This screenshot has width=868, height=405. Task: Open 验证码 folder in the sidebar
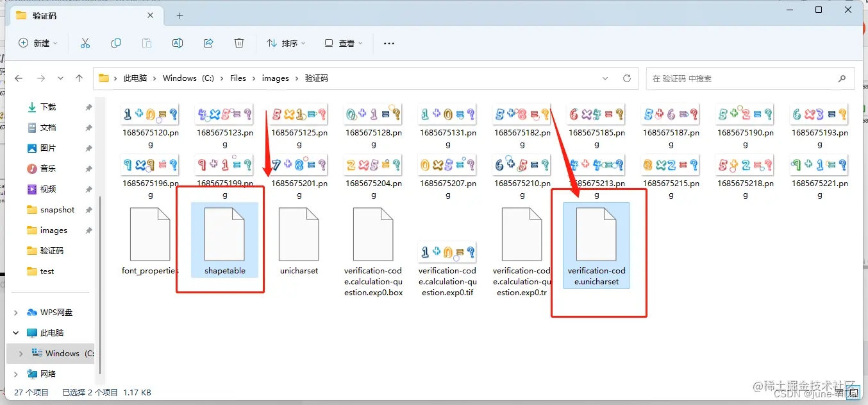click(x=52, y=251)
